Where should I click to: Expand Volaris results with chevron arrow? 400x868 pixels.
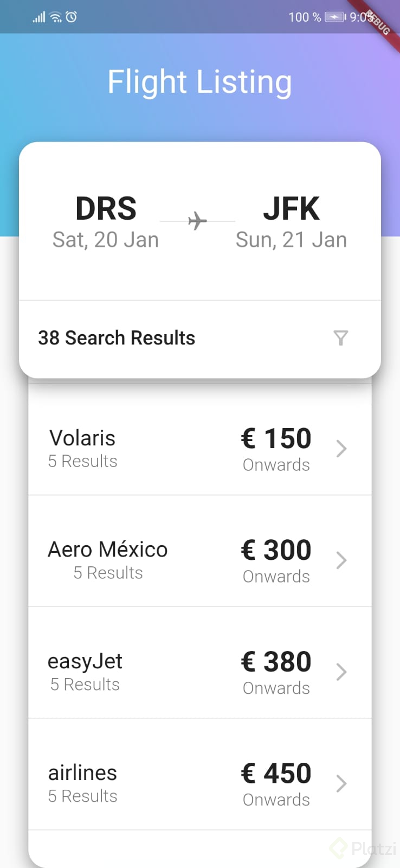pos(341,449)
